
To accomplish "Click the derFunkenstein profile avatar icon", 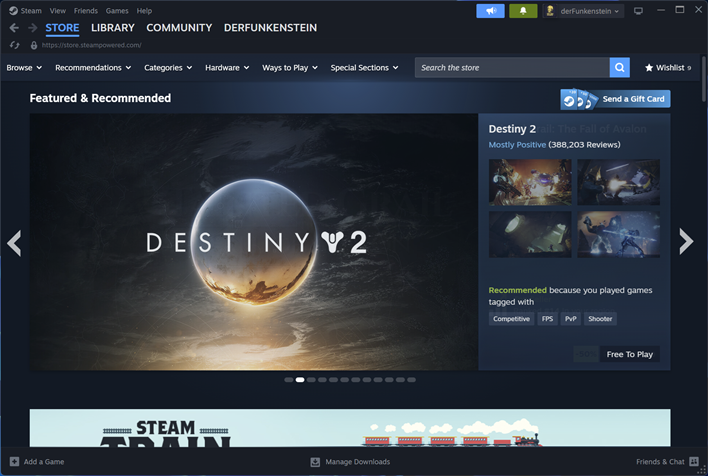I will [550, 11].
